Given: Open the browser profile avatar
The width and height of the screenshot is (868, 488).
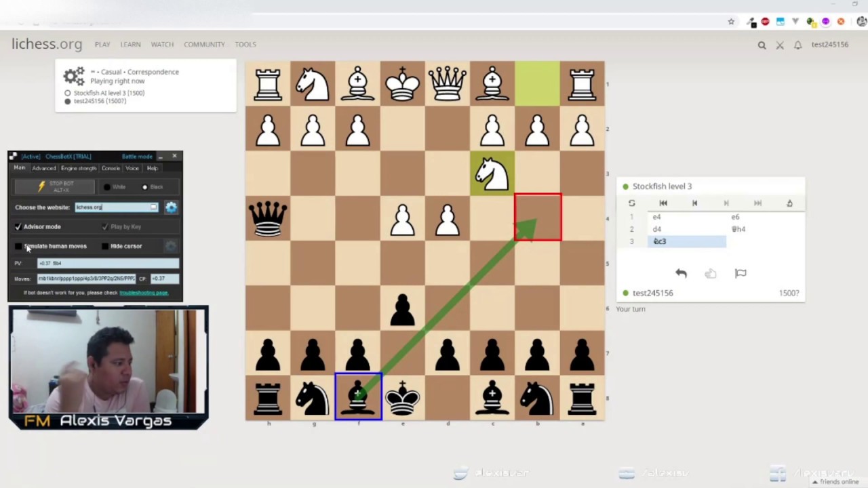Looking at the screenshot, I should [x=862, y=22].
